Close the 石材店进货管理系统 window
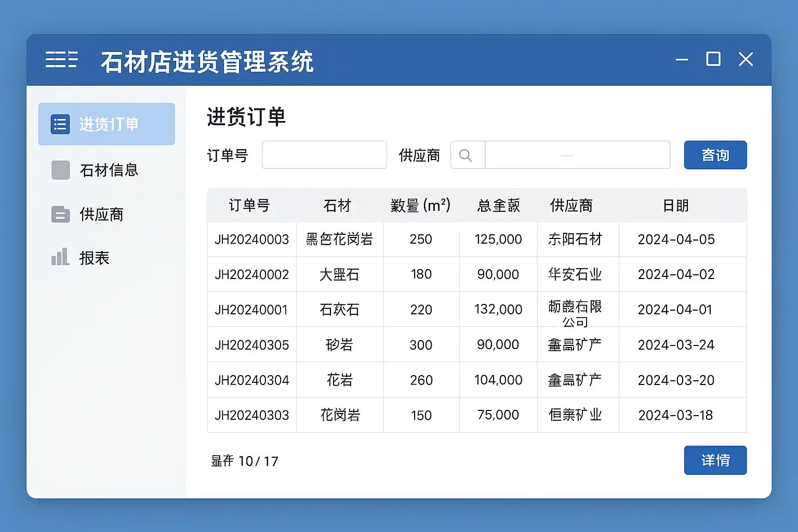Image resolution: width=798 pixels, height=532 pixels. coord(746,59)
